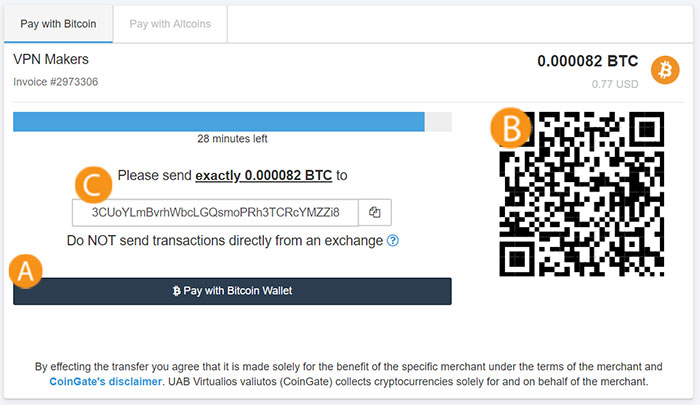700x405 pixels.
Task: Click the 0.77 USD amount text
Action: pyautogui.click(x=615, y=84)
